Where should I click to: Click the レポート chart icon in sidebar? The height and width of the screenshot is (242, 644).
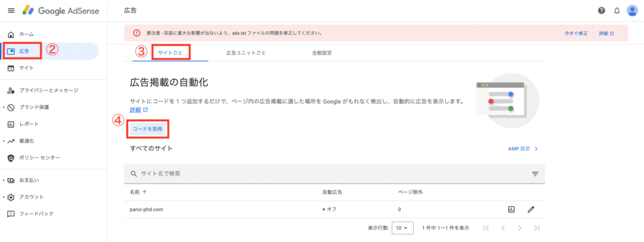point(11,124)
